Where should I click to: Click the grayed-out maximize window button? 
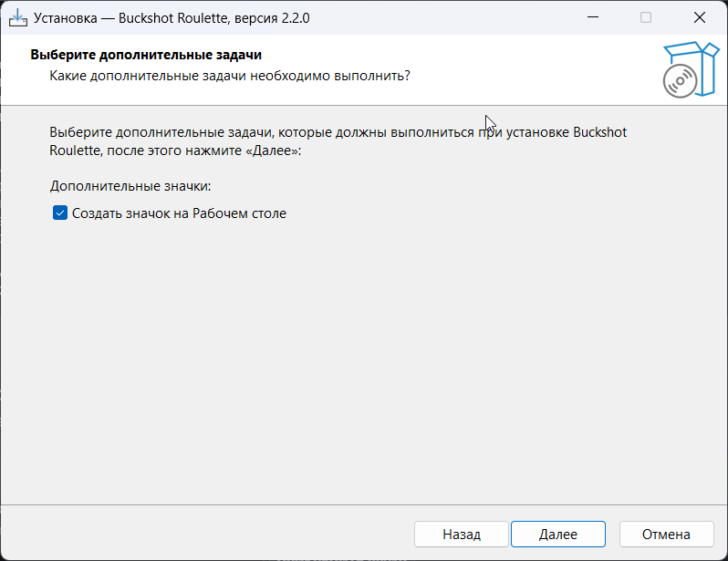tap(646, 17)
